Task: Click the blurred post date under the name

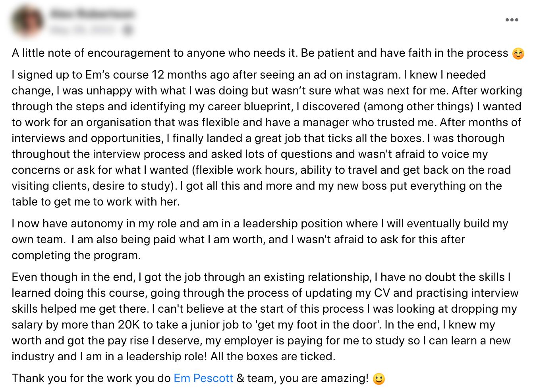Action: pyautogui.click(x=83, y=30)
